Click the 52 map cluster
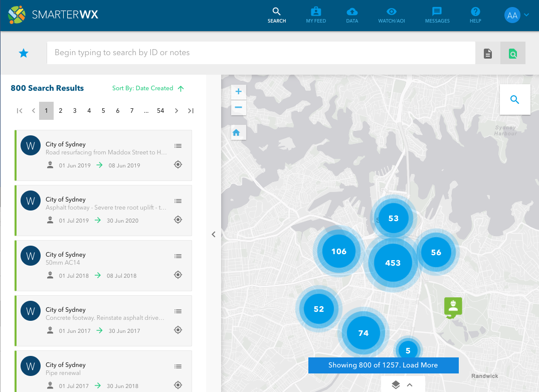Viewport: 539px width, 392px height. pos(319,309)
